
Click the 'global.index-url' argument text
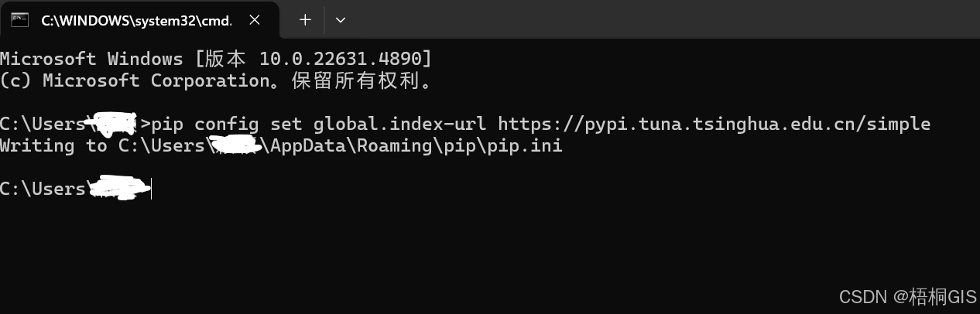(400, 124)
